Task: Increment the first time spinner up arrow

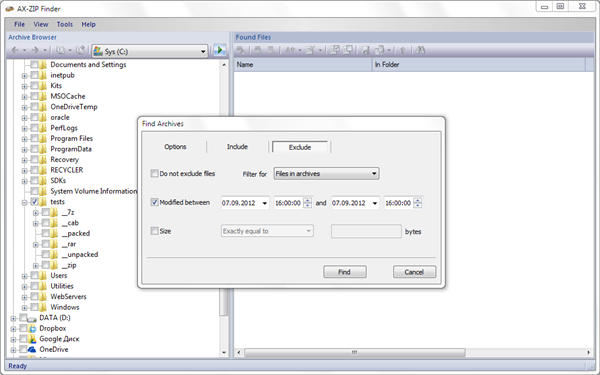Action: click(307, 200)
